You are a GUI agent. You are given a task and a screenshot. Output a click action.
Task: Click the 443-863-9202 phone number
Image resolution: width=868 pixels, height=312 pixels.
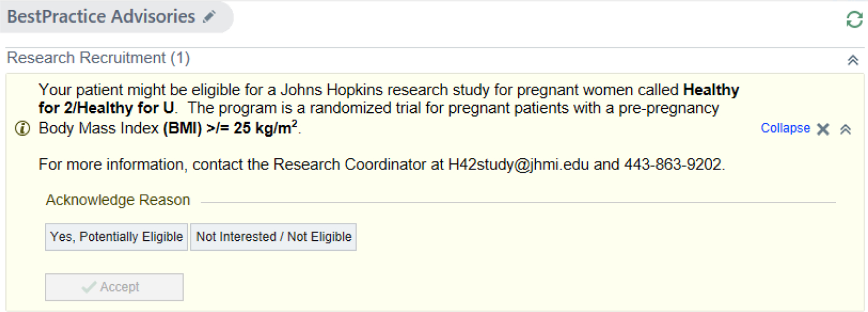point(673,165)
